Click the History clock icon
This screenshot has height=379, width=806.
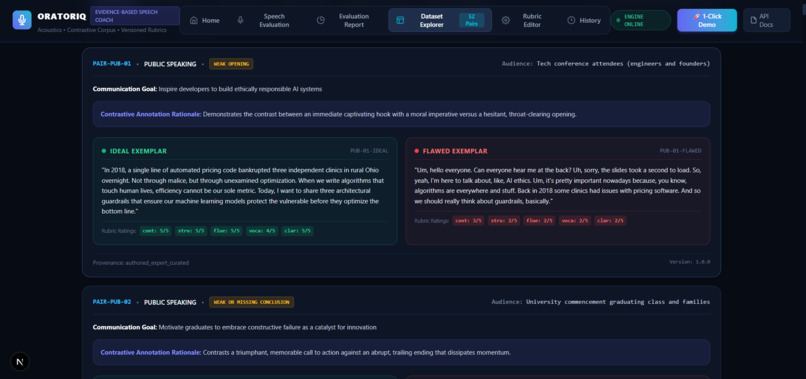pos(571,21)
